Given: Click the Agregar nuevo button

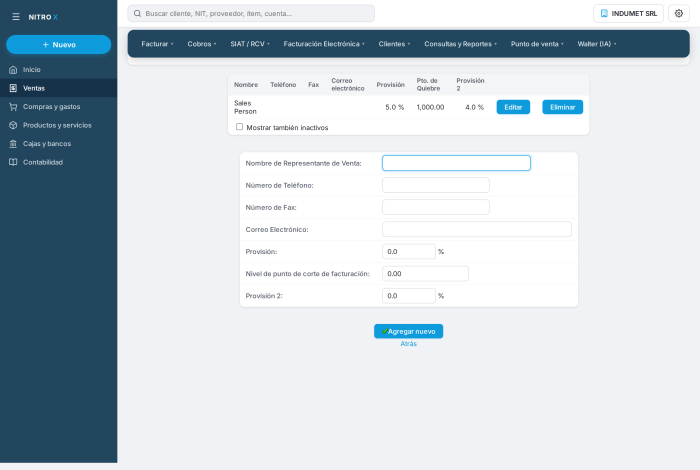Looking at the screenshot, I should pyautogui.click(x=408, y=331).
